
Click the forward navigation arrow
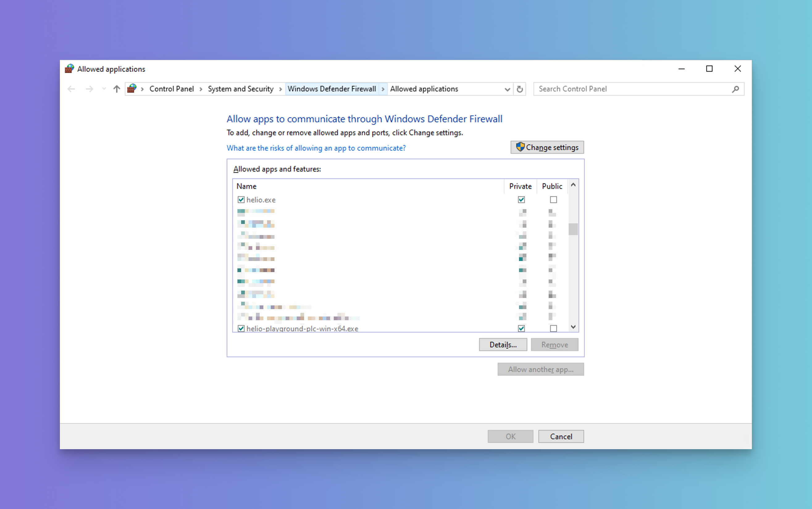click(89, 89)
